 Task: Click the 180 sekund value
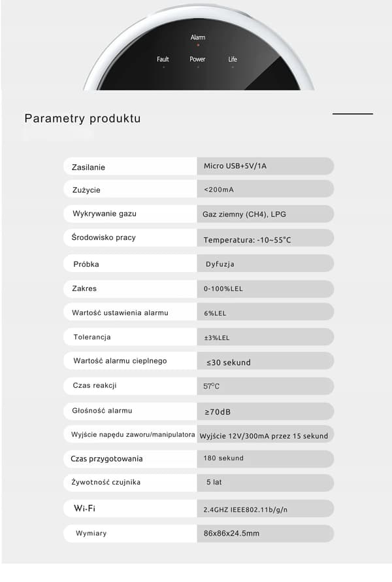pyautogui.click(x=223, y=458)
